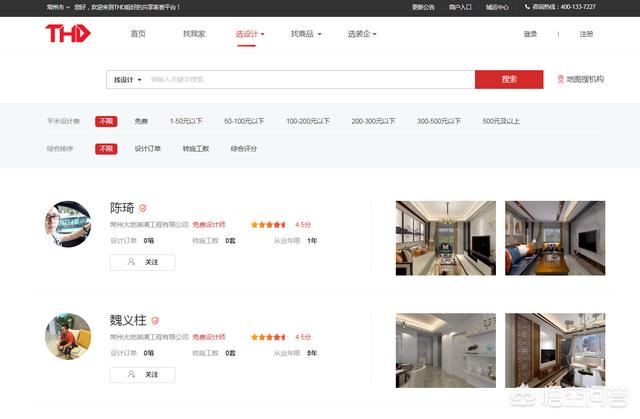Open 陈琦's first living room thumbnail
640x419 pixels.
(446, 238)
